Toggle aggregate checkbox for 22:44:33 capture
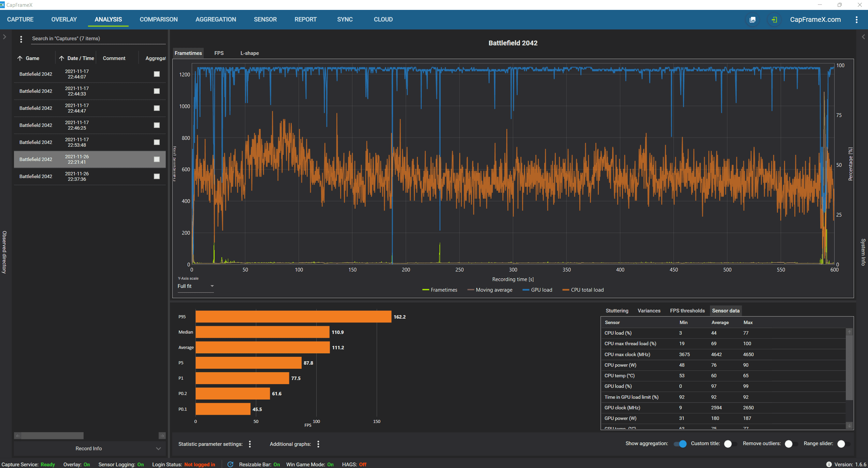The width and height of the screenshot is (868, 468). coord(157,91)
